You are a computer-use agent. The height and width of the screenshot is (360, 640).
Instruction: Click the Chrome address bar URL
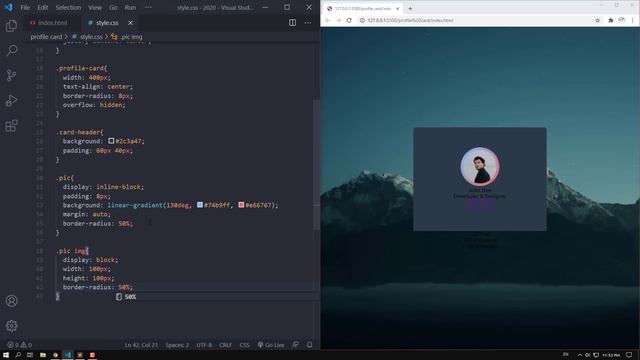pos(410,20)
